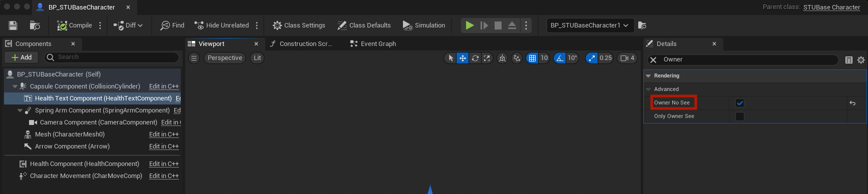Open Edit in C++ for Mesh
Image resolution: width=868 pixels, height=194 pixels.
[164, 134]
